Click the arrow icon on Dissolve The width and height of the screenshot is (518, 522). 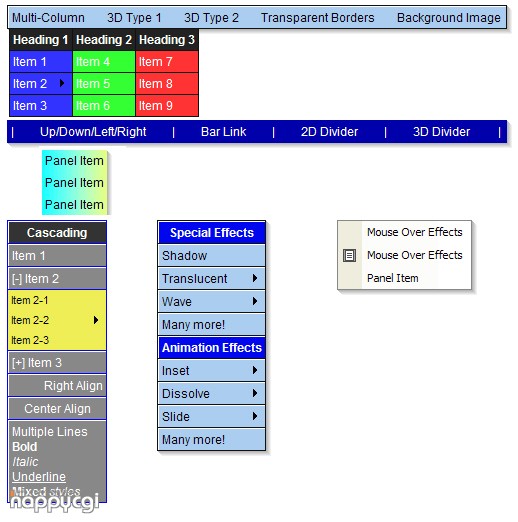click(255, 393)
